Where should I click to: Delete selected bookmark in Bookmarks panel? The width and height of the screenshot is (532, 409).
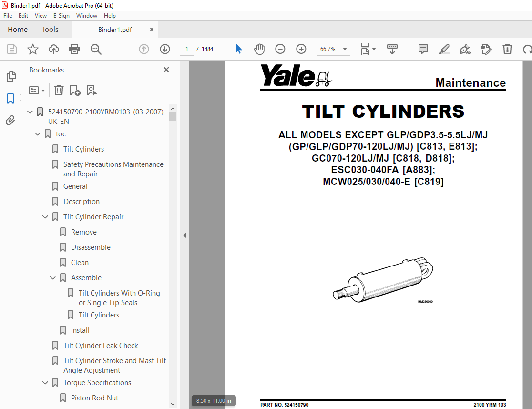(59, 90)
